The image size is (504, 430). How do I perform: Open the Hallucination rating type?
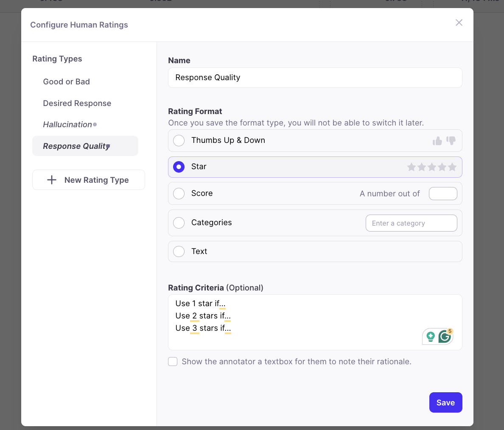point(67,124)
